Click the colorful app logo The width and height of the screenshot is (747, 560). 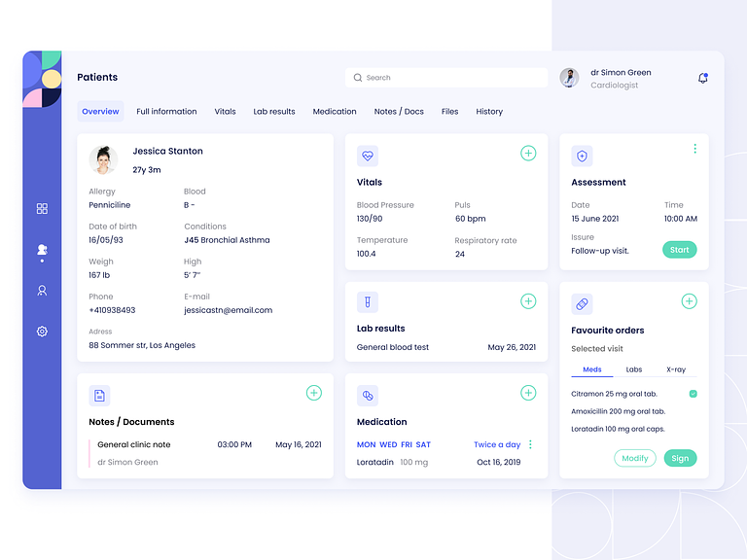click(42, 79)
